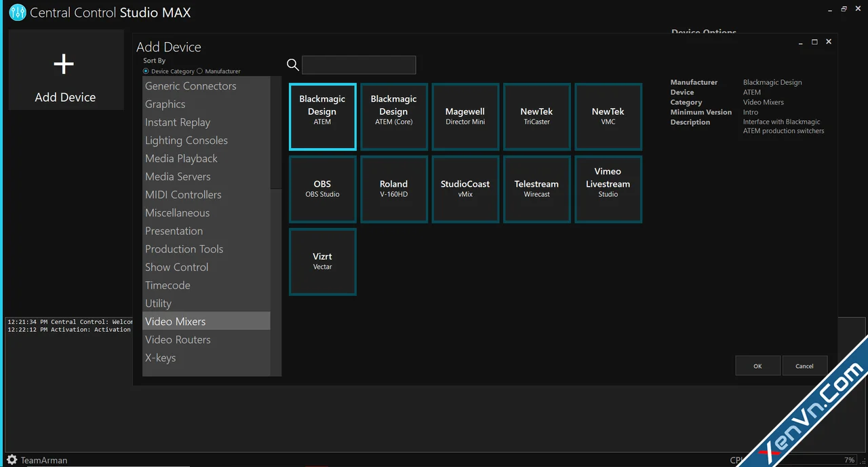The image size is (868, 467).
Task: Open Show Control category
Action: tap(206, 267)
